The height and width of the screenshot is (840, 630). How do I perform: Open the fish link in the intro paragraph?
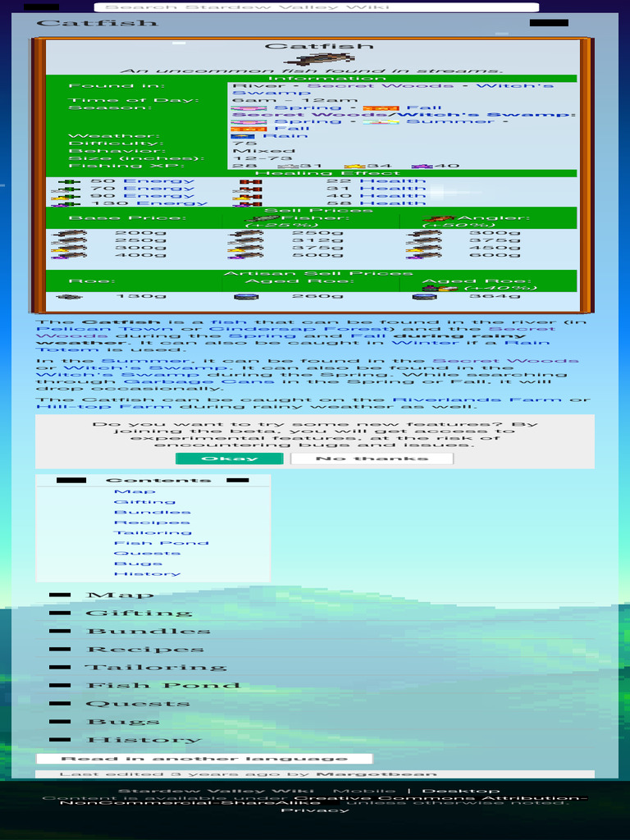coord(229,322)
